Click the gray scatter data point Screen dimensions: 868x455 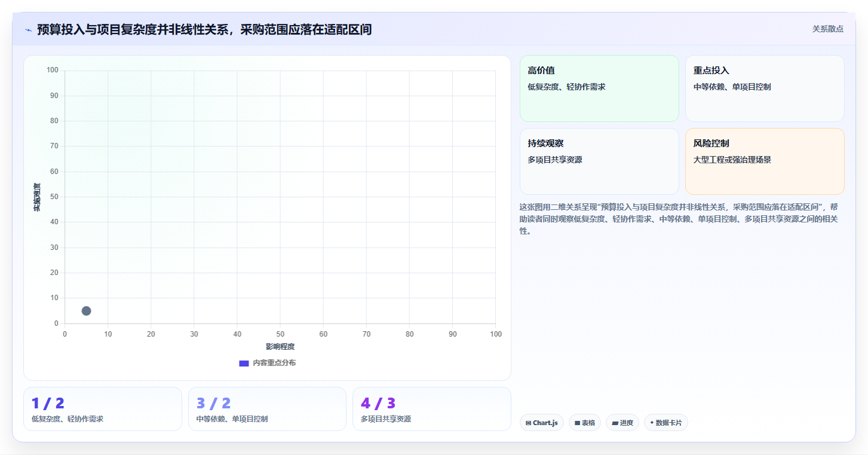point(86,311)
